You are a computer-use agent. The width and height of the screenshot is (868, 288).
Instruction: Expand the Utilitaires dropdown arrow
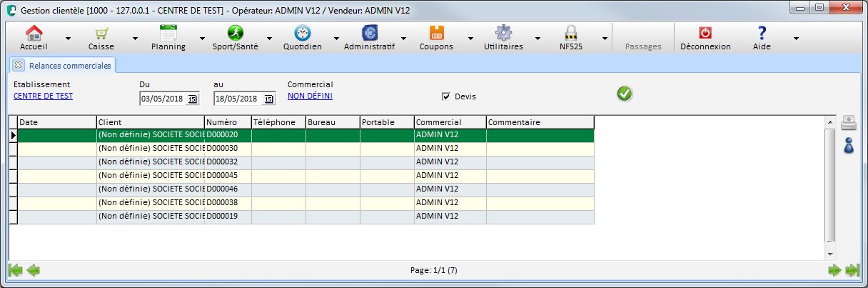click(538, 39)
